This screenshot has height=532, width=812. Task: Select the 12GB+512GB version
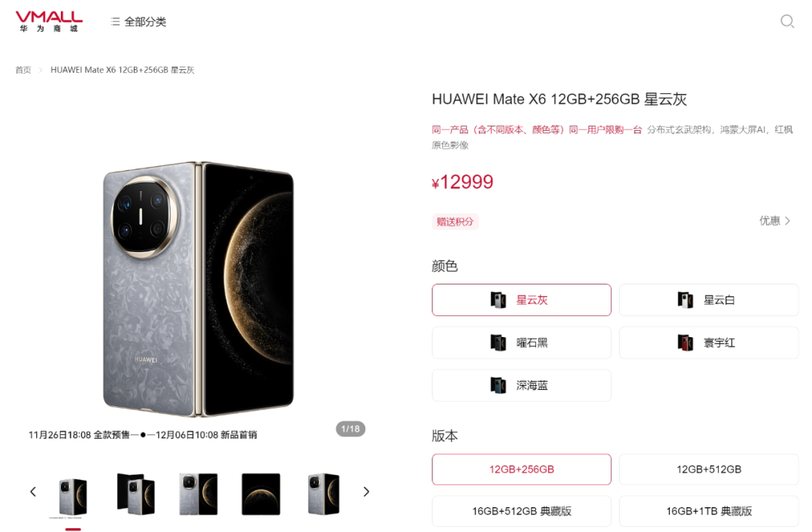[x=709, y=470]
